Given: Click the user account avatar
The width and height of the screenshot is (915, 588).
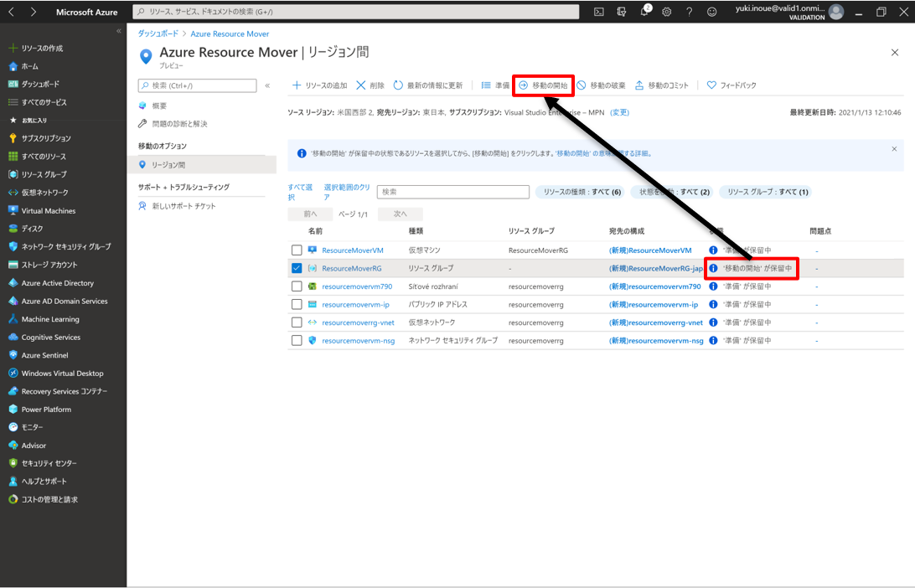Looking at the screenshot, I should [x=836, y=12].
